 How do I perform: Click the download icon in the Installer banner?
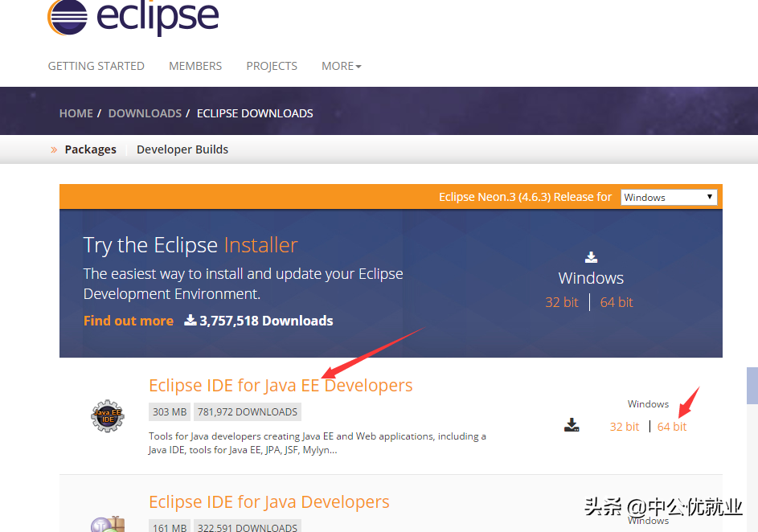click(x=591, y=256)
